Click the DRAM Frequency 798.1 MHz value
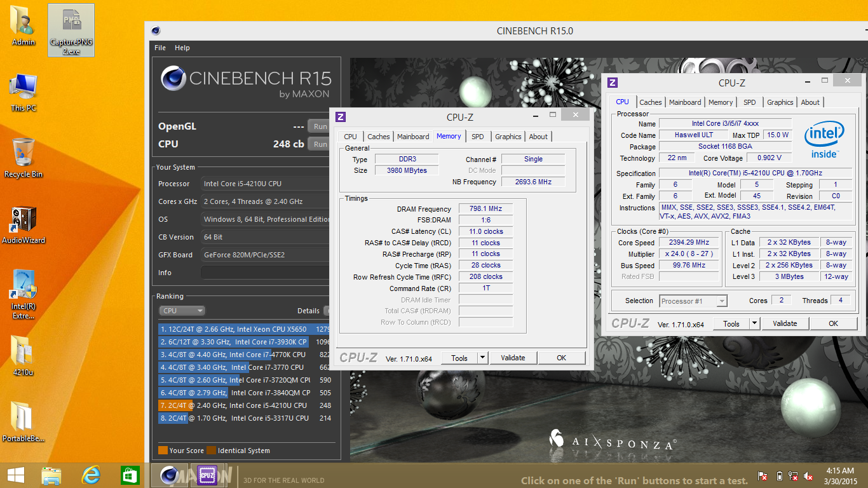The height and width of the screenshot is (488, 868). (x=485, y=209)
